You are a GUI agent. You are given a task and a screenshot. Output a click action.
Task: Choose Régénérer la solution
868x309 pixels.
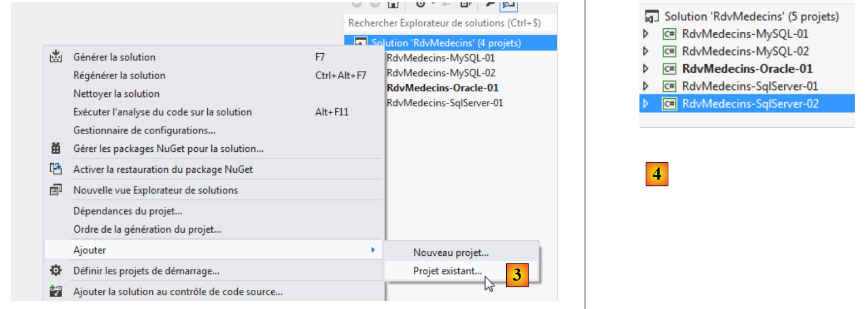click(119, 75)
